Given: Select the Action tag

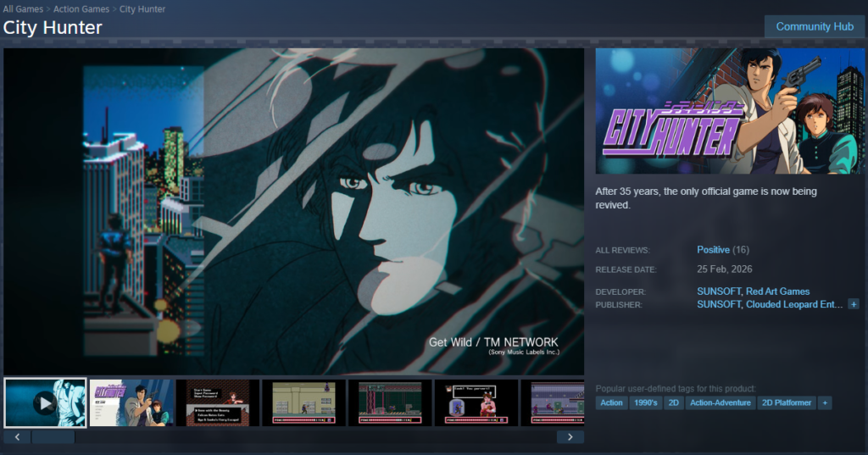Looking at the screenshot, I should (611, 403).
